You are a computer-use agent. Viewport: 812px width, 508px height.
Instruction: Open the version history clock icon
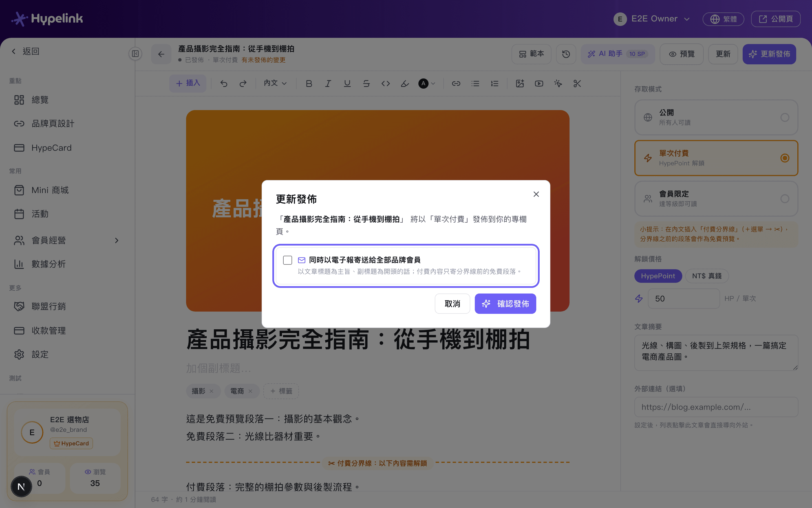pyautogui.click(x=566, y=54)
